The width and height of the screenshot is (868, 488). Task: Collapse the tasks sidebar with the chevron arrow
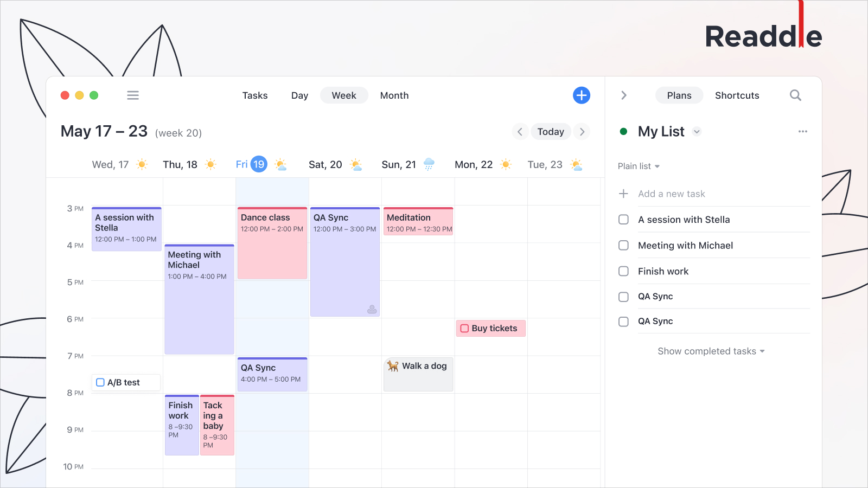(624, 95)
